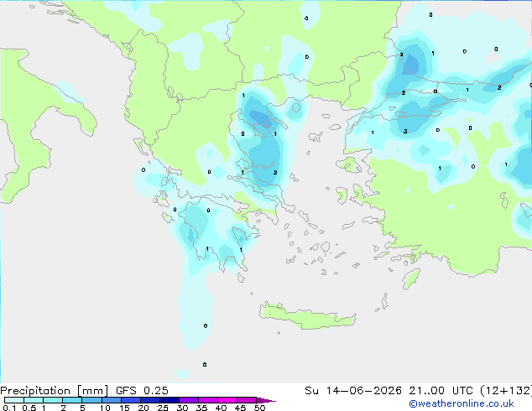The image size is (532, 411).
Task: Click the "Precipitation" title word
Action: (35, 391)
